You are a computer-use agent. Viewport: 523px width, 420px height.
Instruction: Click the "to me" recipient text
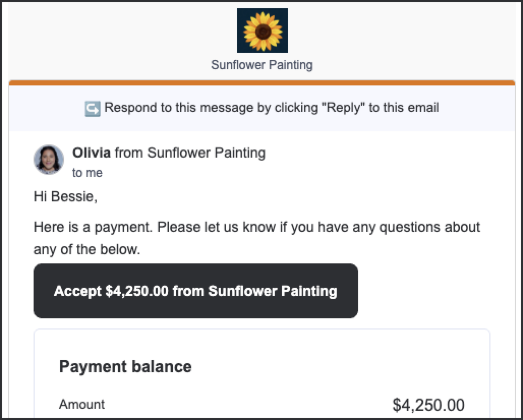click(x=88, y=173)
